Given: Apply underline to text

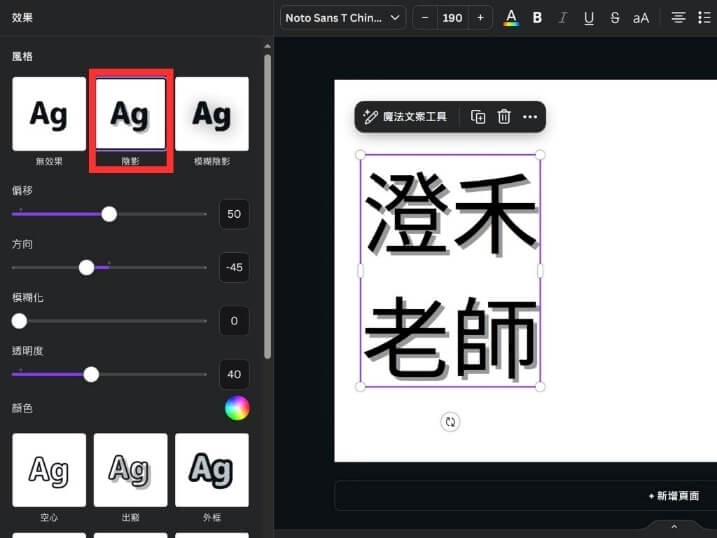Looking at the screenshot, I should (x=588, y=17).
